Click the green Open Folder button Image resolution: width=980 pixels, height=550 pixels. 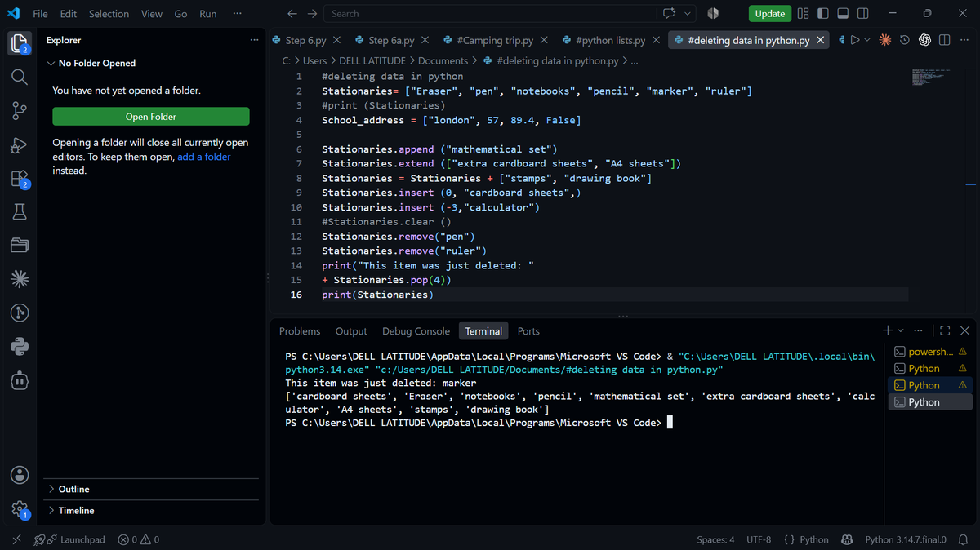(x=151, y=117)
